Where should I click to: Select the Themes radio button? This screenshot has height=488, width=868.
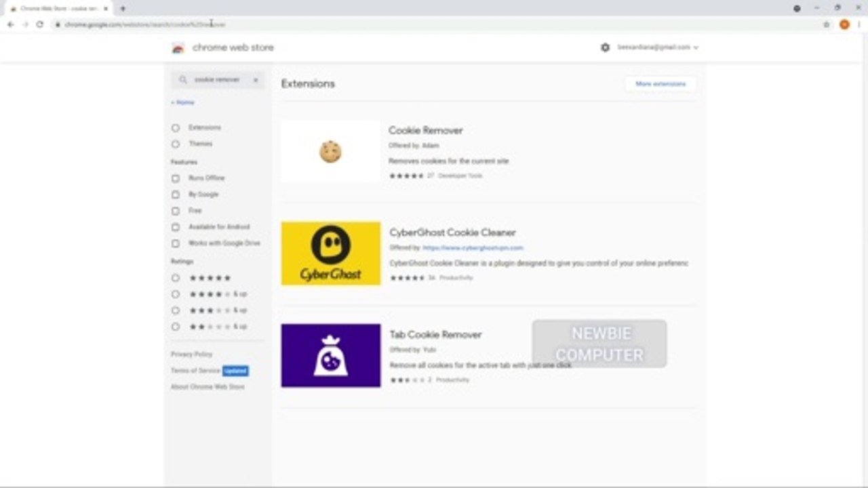click(x=176, y=144)
